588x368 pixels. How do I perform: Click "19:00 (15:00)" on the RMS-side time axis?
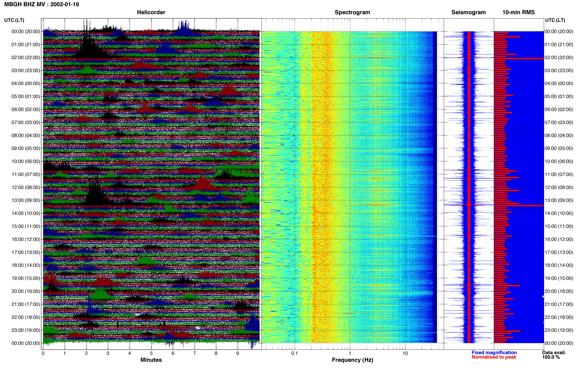point(559,278)
